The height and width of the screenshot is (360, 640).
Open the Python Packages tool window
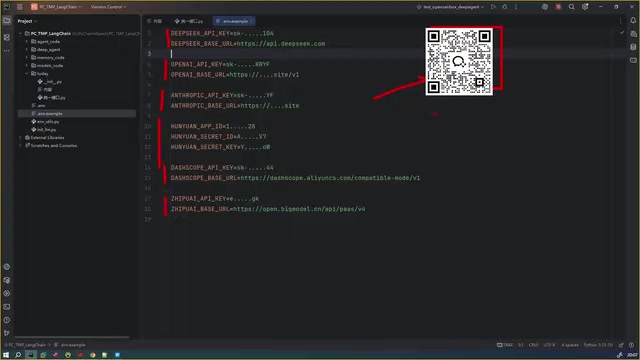7,280
